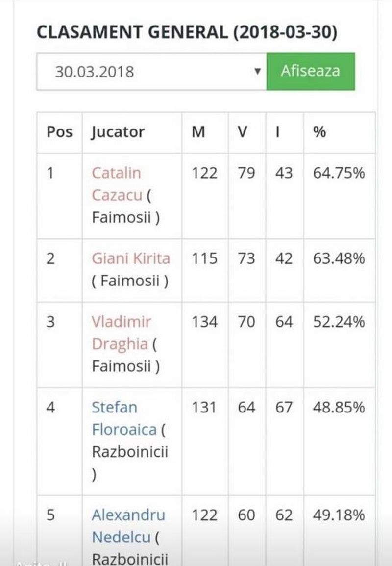Click the green Afiseaza button
Image resolution: width=392 pixels, height=566 pixels.
310,71
